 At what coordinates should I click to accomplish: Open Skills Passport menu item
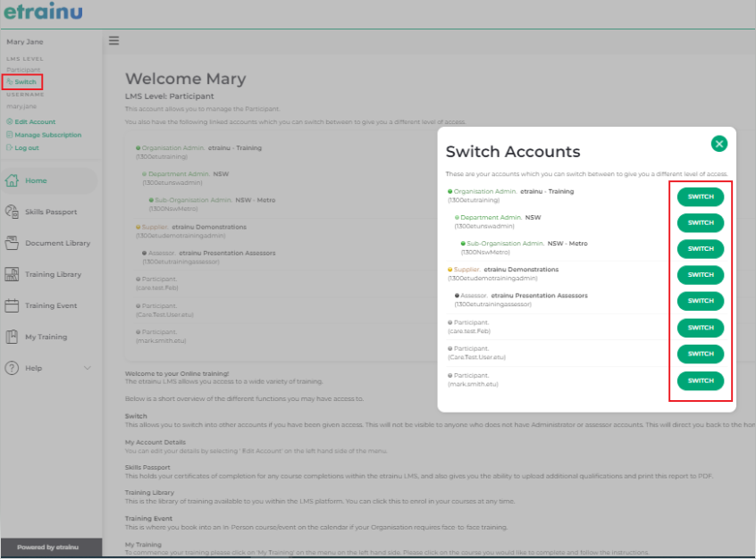point(49,212)
